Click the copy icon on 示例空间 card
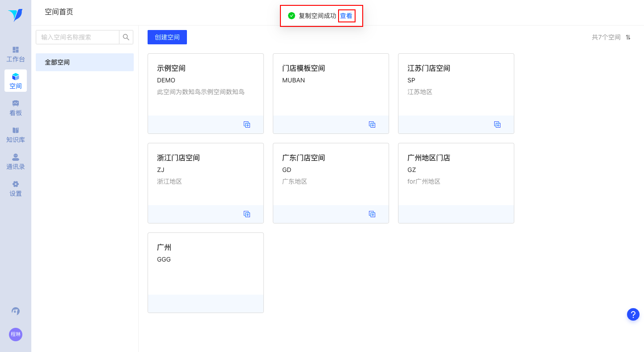Screen dimensions: 644x352 pos(247,124)
